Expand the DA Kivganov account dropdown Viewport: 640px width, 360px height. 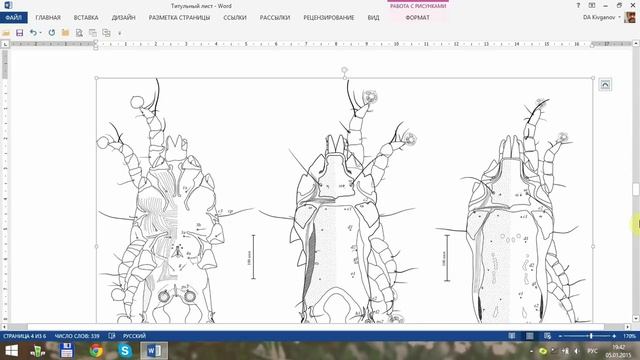point(619,18)
